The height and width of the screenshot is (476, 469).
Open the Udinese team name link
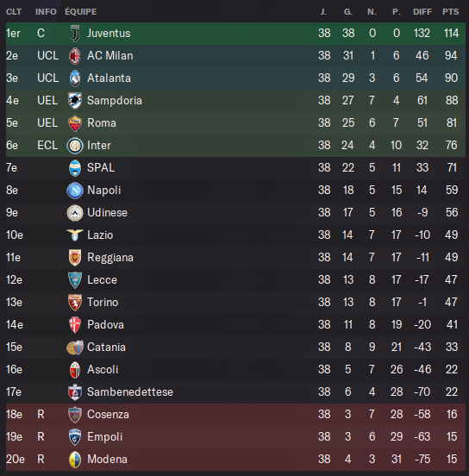[107, 212]
